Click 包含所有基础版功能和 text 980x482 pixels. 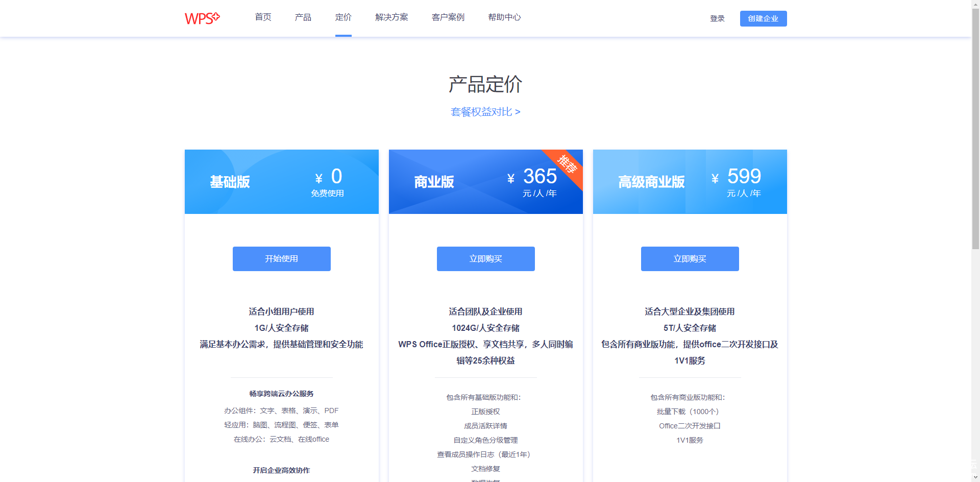click(x=484, y=397)
